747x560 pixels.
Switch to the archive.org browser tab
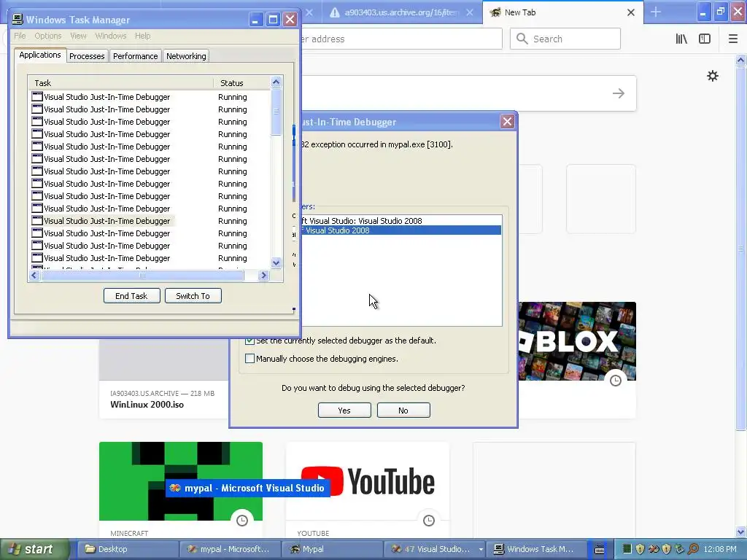coord(400,12)
